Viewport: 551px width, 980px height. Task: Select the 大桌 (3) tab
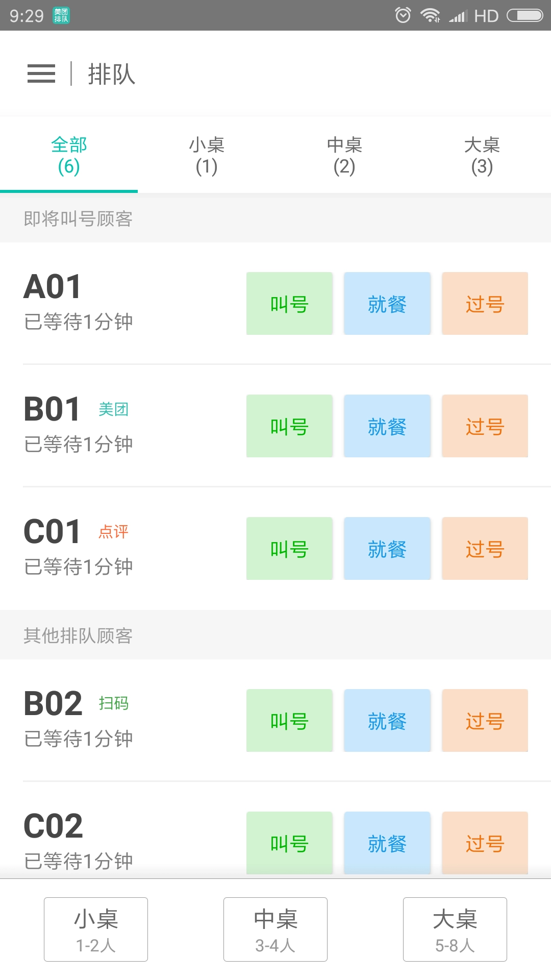tap(482, 155)
